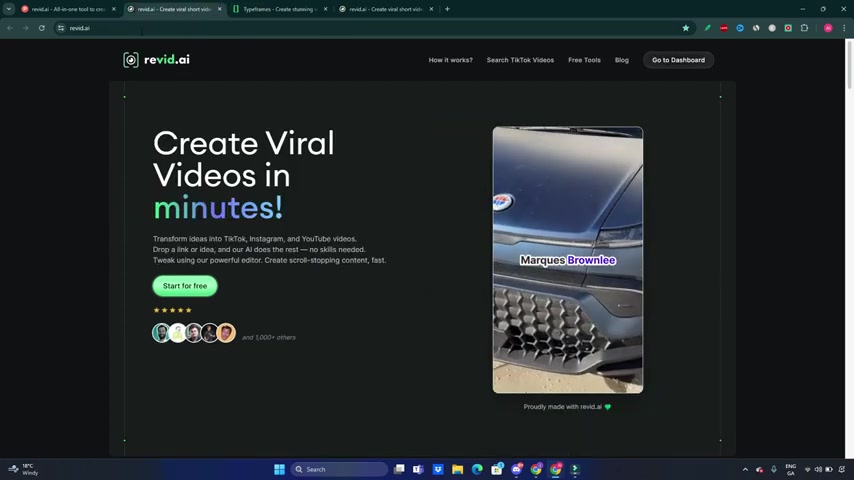Open the Windows Start menu
This screenshot has width=854, height=480.
click(279, 469)
